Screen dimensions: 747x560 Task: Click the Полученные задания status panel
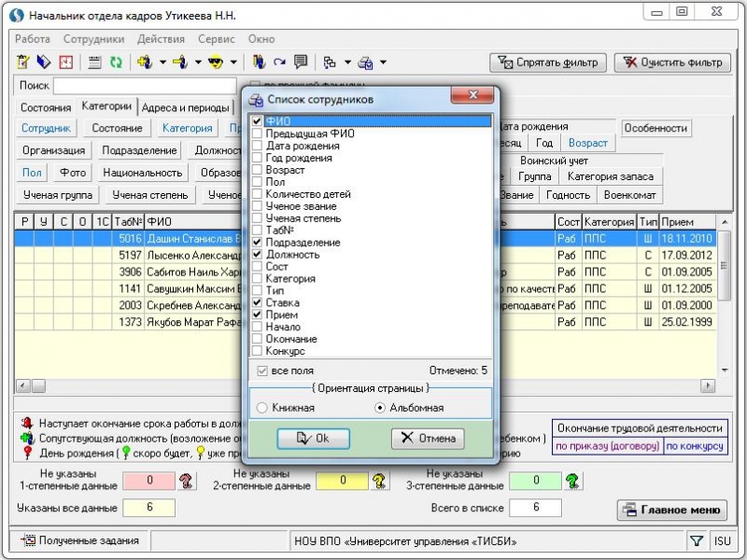[x=80, y=541]
